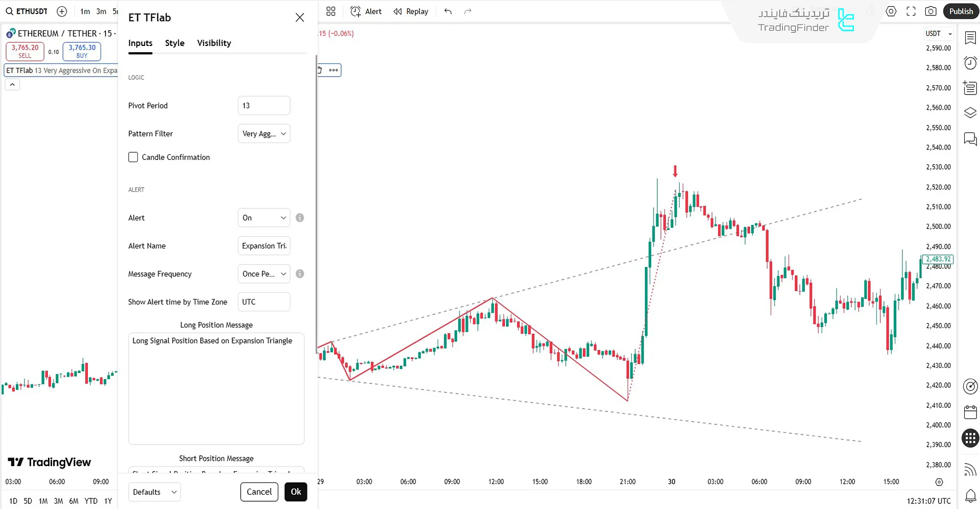
Task: Start the Replay mode
Action: 411,11
